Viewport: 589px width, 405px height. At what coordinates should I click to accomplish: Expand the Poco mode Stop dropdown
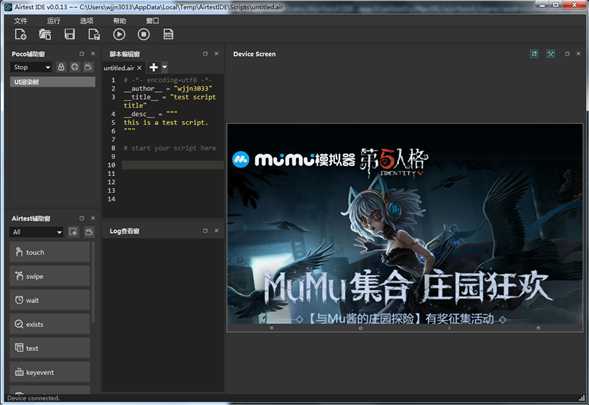point(31,67)
